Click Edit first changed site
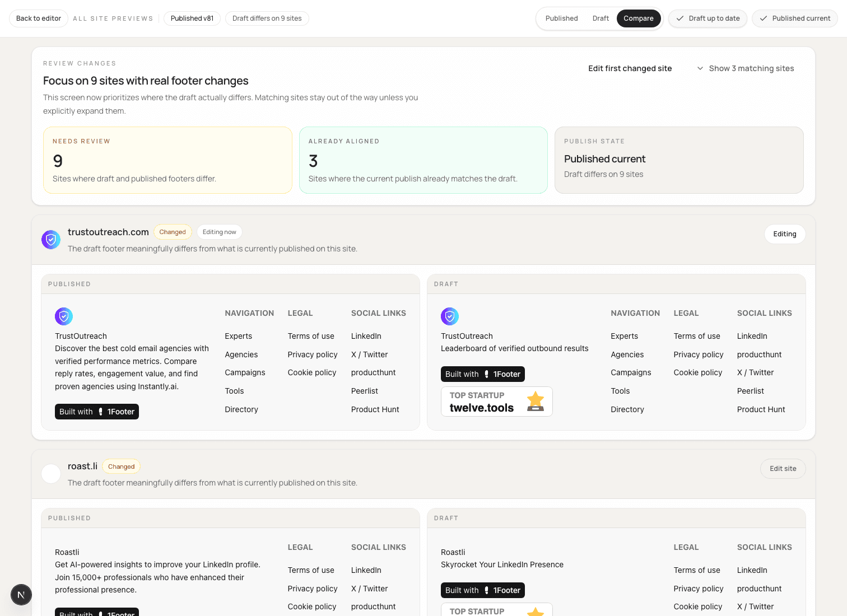847x616 pixels. pyautogui.click(x=630, y=68)
